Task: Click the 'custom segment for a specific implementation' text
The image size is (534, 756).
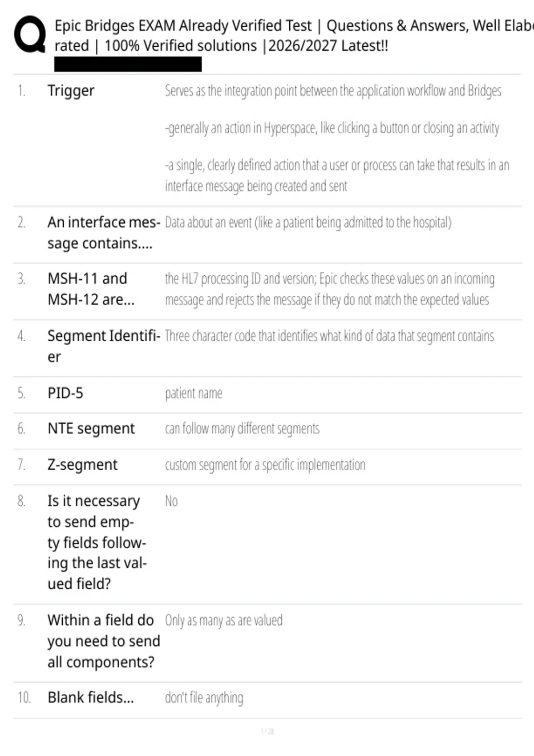Action: pyautogui.click(x=265, y=465)
